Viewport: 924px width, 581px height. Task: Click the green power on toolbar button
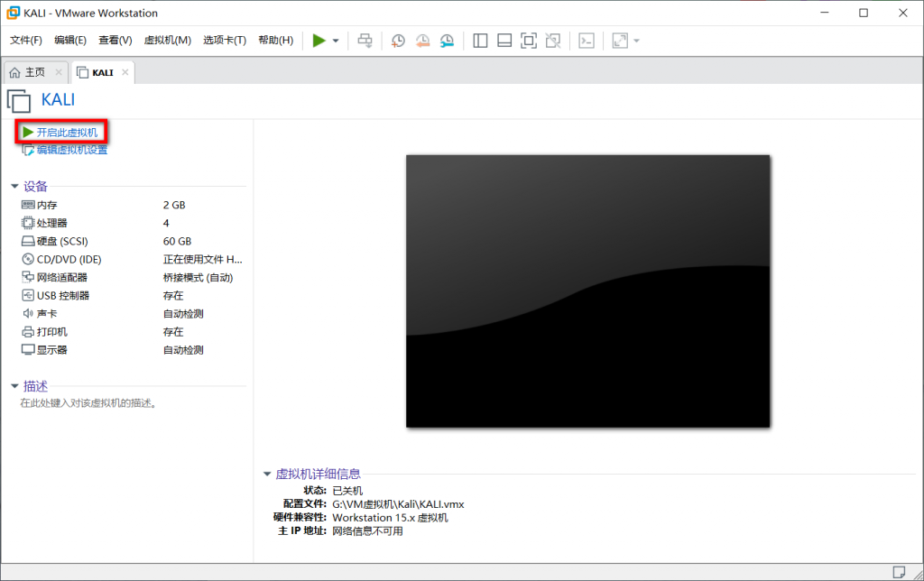click(x=319, y=40)
